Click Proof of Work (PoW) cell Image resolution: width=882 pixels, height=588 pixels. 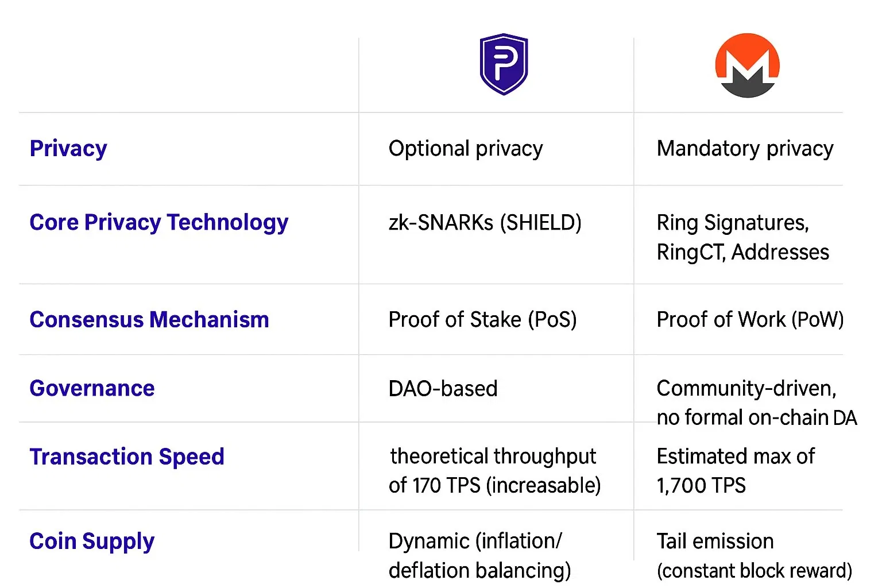coord(749,320)
